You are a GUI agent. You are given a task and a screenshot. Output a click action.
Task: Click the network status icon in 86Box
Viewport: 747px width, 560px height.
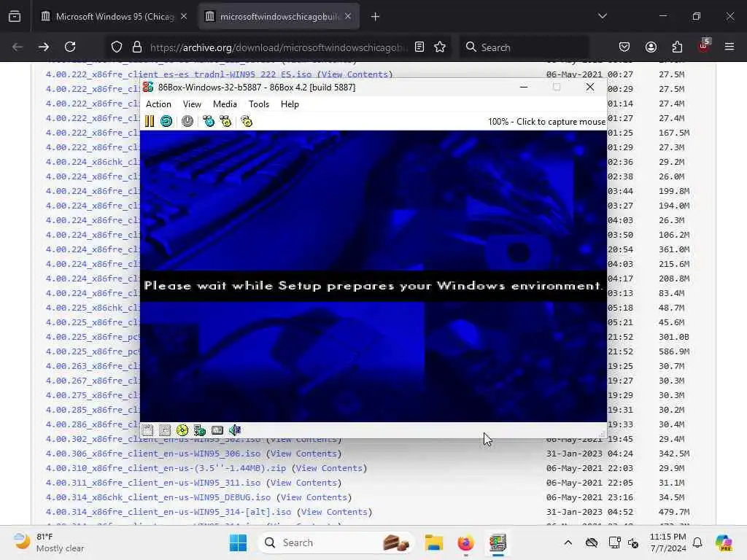pos(200,430)
